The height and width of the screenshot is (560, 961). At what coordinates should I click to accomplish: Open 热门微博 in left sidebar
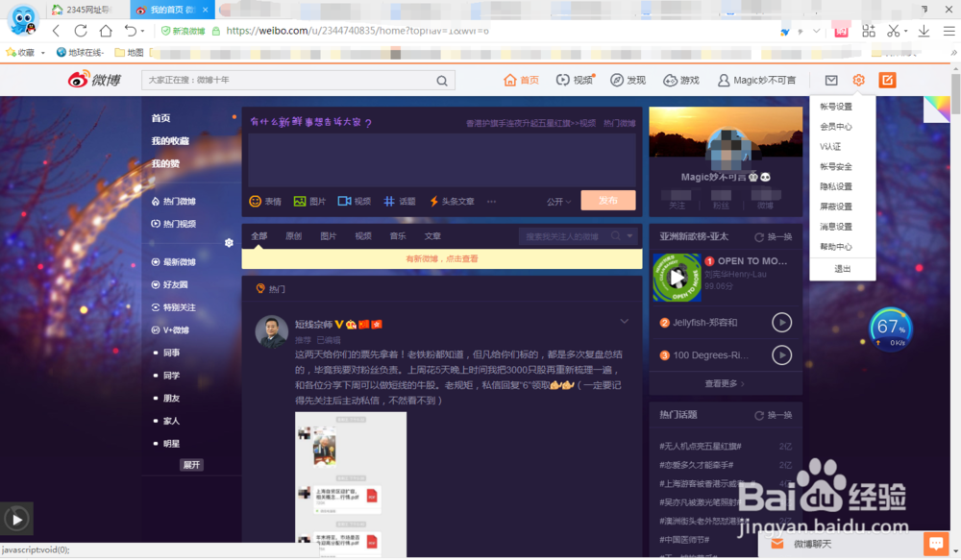174,201
